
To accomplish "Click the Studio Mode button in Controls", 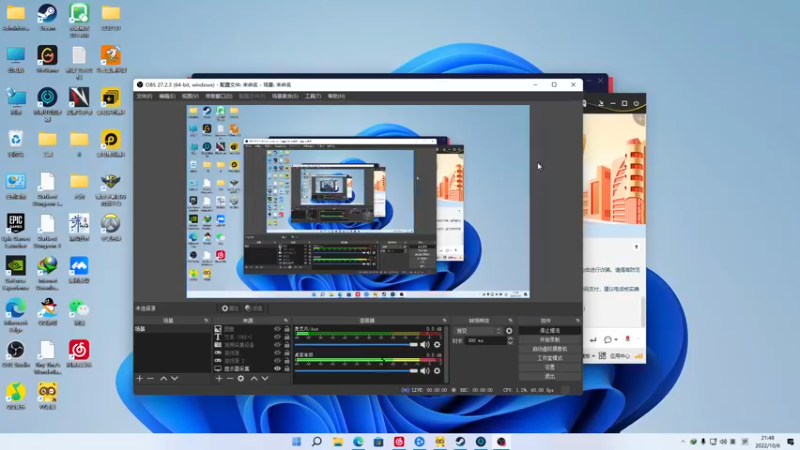I will (549, 358).
